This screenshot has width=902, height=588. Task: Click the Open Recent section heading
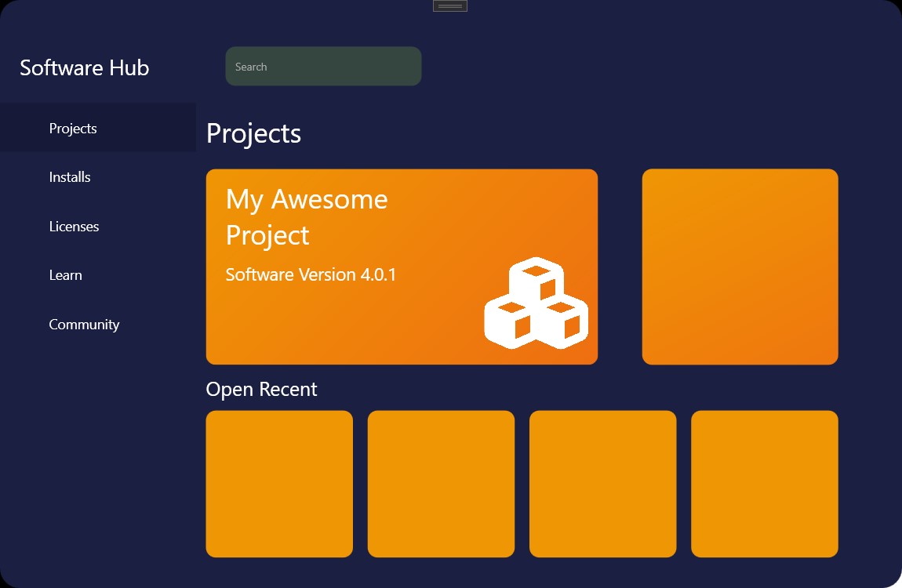coord(261,389)
